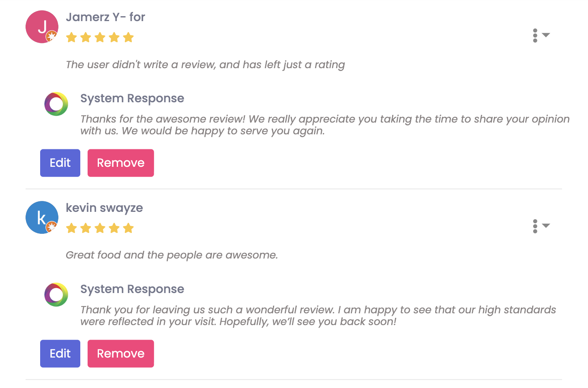588x388 pixels.
Task: Select the reviewer name kevin swayze
Action: 105,208
